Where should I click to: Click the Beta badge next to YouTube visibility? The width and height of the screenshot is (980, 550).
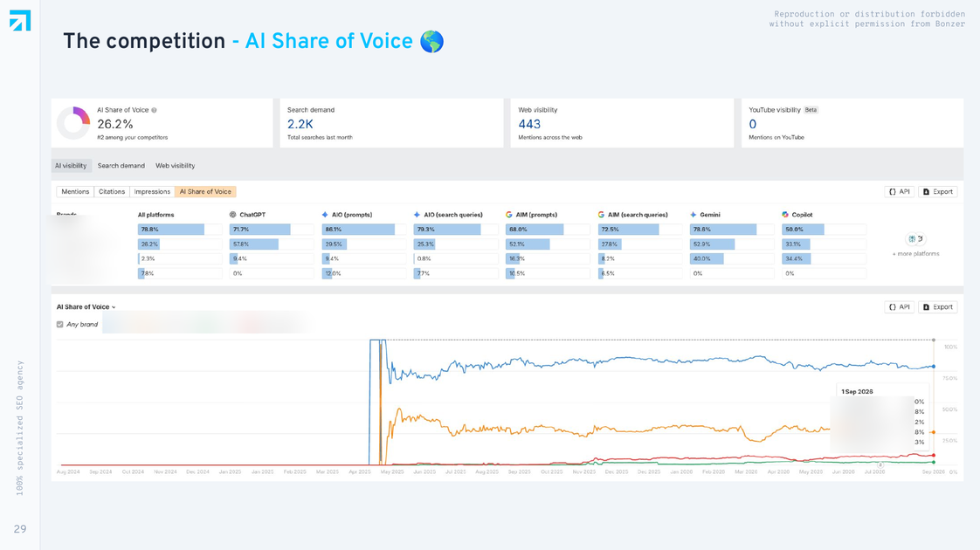coord(811,110)
